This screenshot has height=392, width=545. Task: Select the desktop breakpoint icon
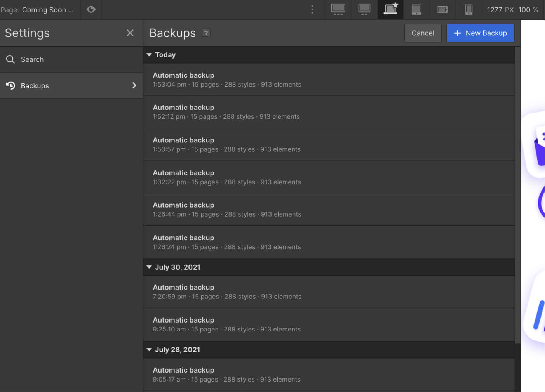coord(364,10)
